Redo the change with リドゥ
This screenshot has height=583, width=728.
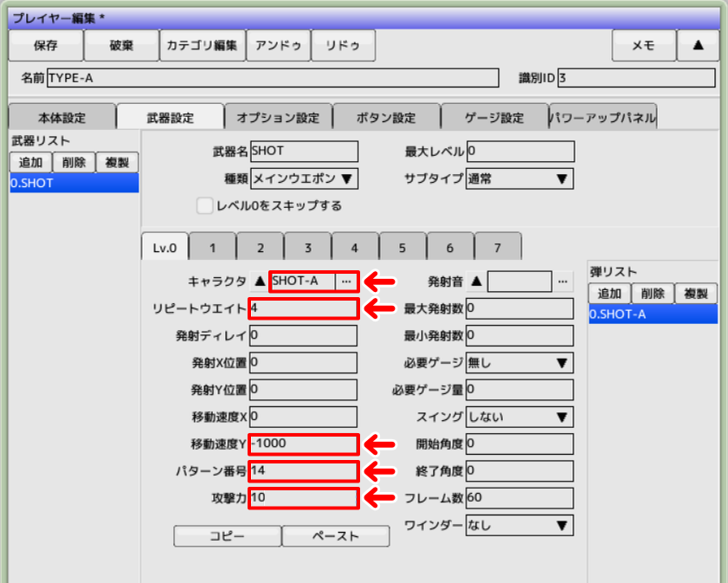coord(344,45)
